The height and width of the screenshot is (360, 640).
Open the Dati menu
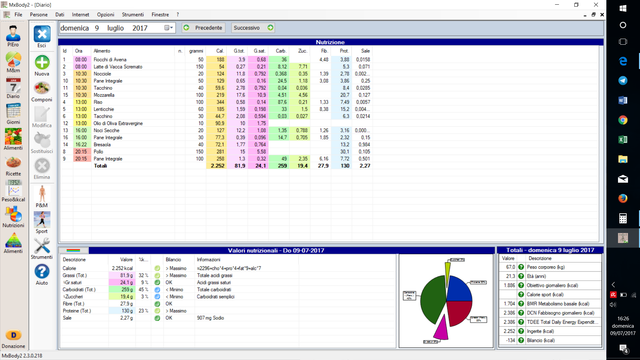60,14
